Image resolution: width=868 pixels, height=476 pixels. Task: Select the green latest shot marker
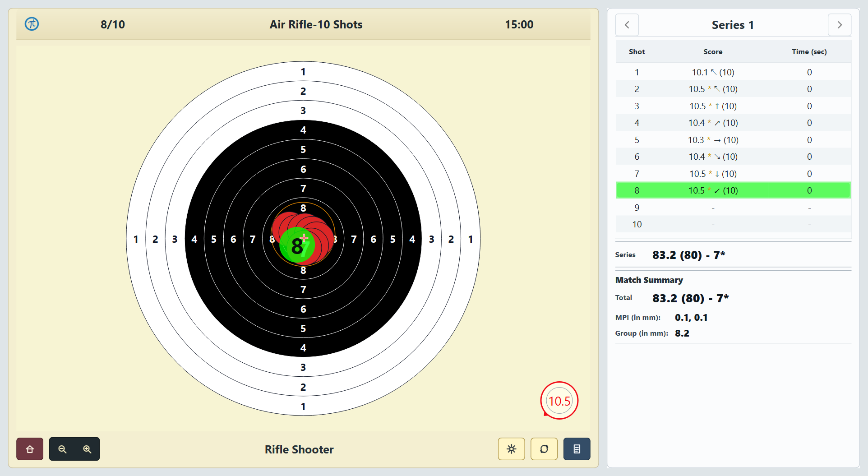pos(297,245)
